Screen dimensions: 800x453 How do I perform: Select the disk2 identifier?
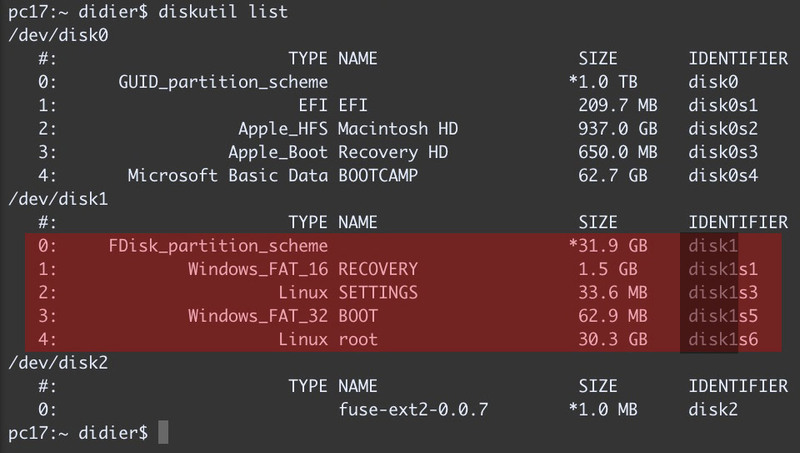(x=713, y=410)
